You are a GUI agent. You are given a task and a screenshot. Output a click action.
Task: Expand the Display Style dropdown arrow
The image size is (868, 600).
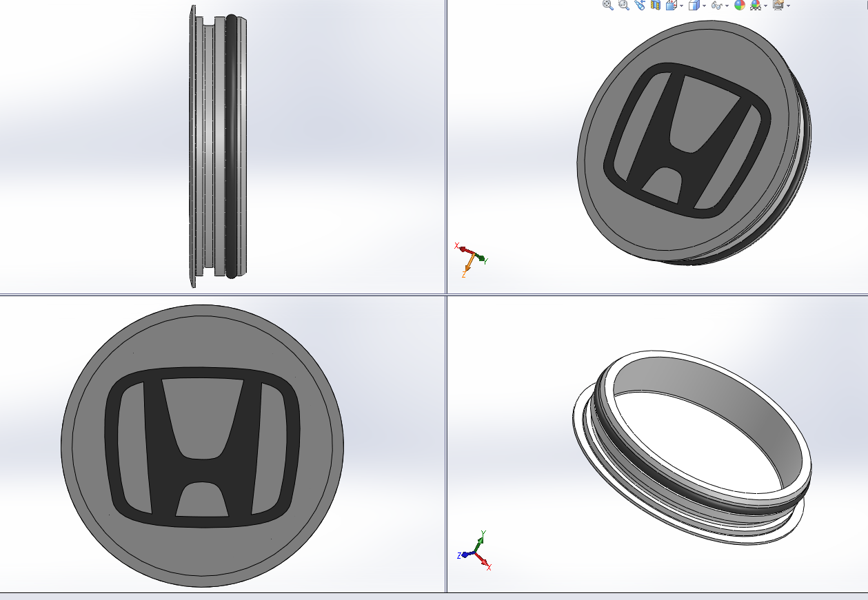704,6
